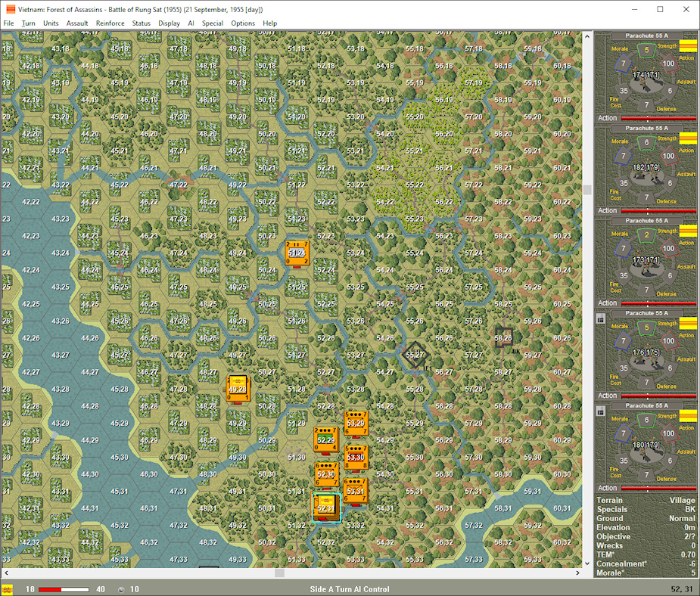Open the Options menu
This screenshot has width=700, height=596.
[x=243, y=23]
